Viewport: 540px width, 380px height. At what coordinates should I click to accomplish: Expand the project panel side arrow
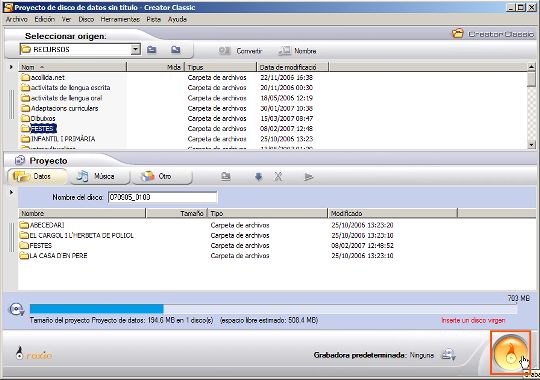click(x=11, y=192)
